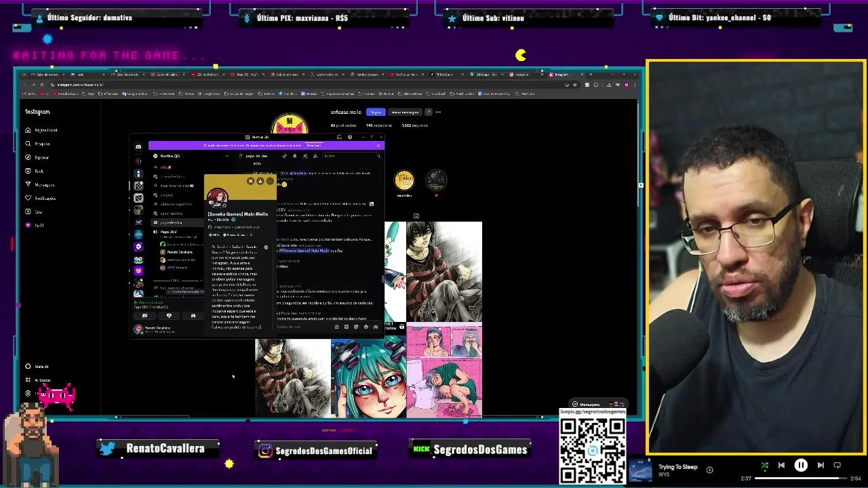Toggle Discord member list icon
868x488 pixels.
point(315,156)
